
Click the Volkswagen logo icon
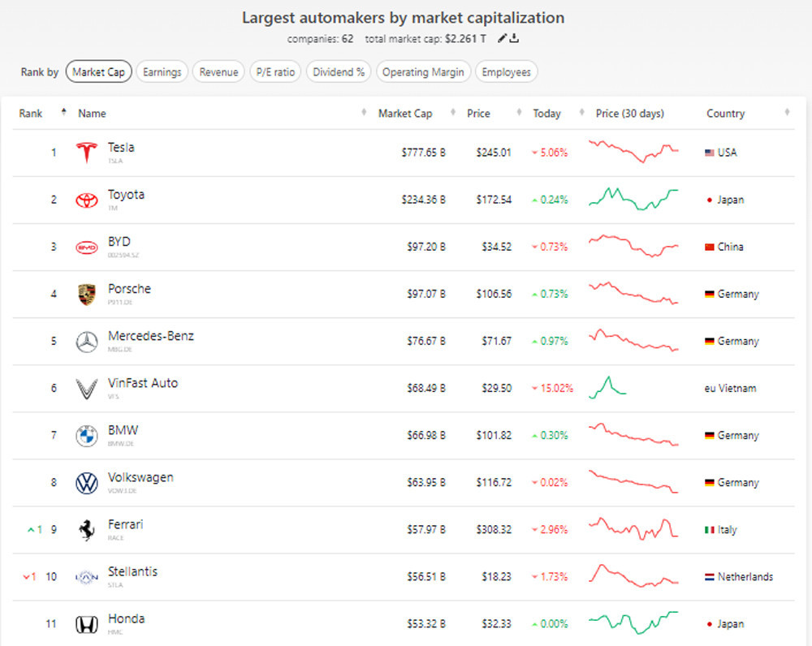click(x=86, y=483)
